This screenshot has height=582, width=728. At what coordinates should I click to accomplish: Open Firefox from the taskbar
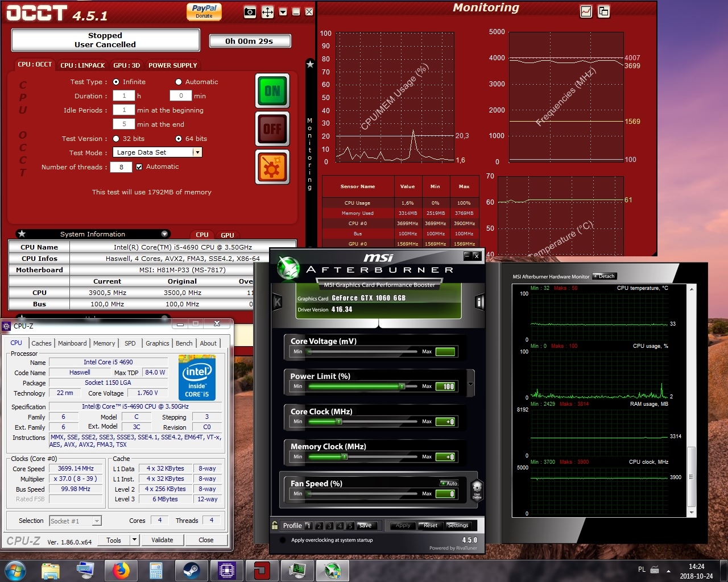pyautogui.click(x=121, y=570)
